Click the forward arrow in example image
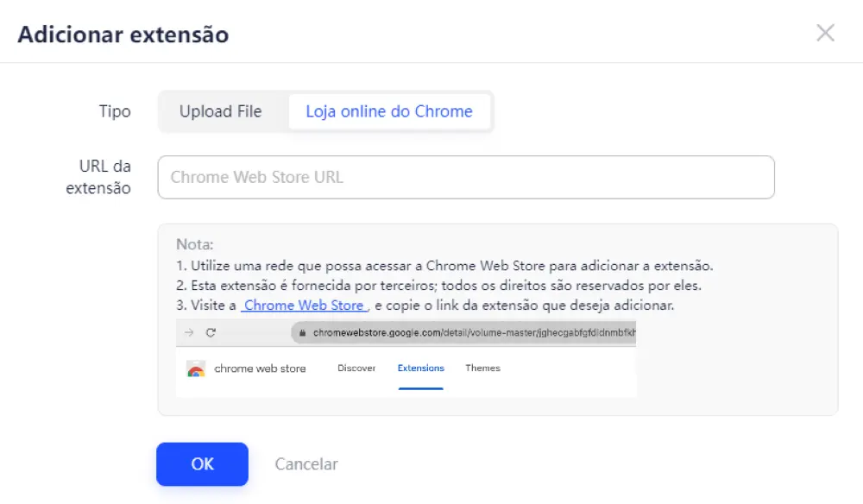The image size is (863, 504). (189, 332)
